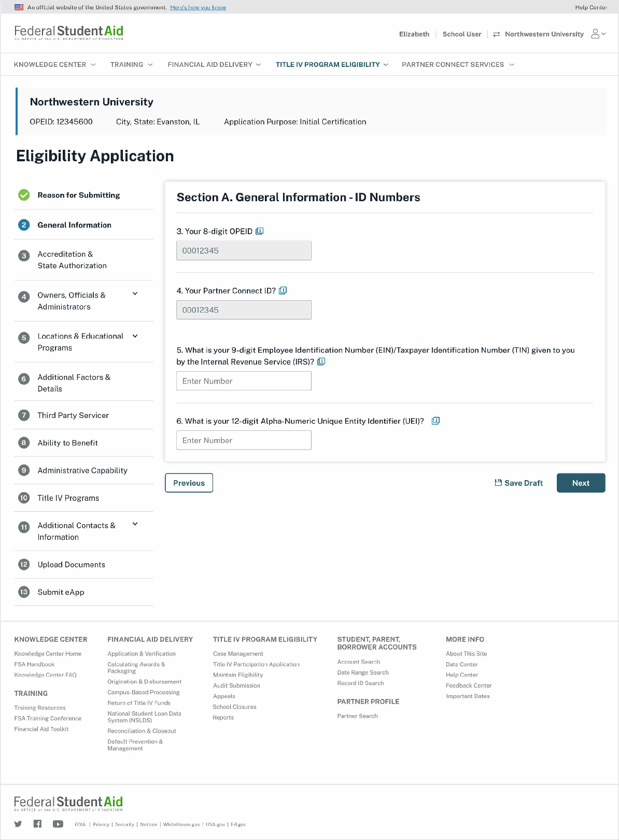
Task: Open the YouTube icon in footer
Action: 58,824
